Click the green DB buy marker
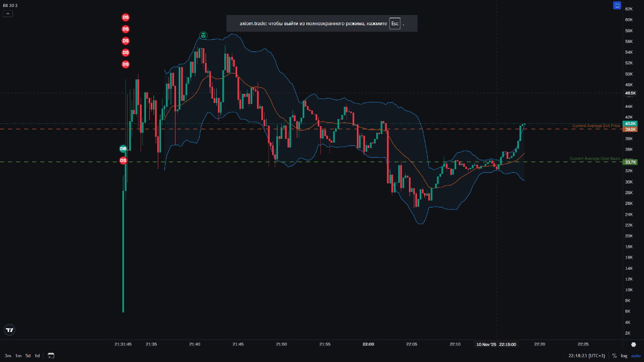644x362 pixels. 123,149
